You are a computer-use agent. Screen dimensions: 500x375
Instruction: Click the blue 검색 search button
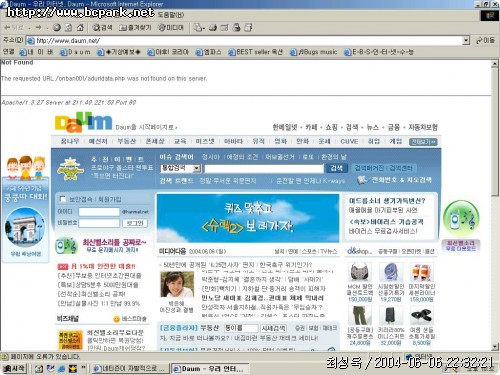click(336, 168)
